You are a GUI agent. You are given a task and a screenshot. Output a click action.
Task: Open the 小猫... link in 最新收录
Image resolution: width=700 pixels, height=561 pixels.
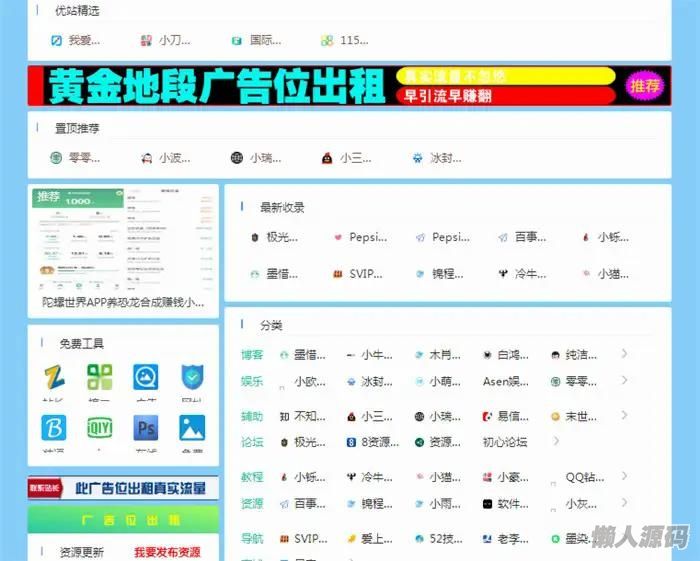613,274
